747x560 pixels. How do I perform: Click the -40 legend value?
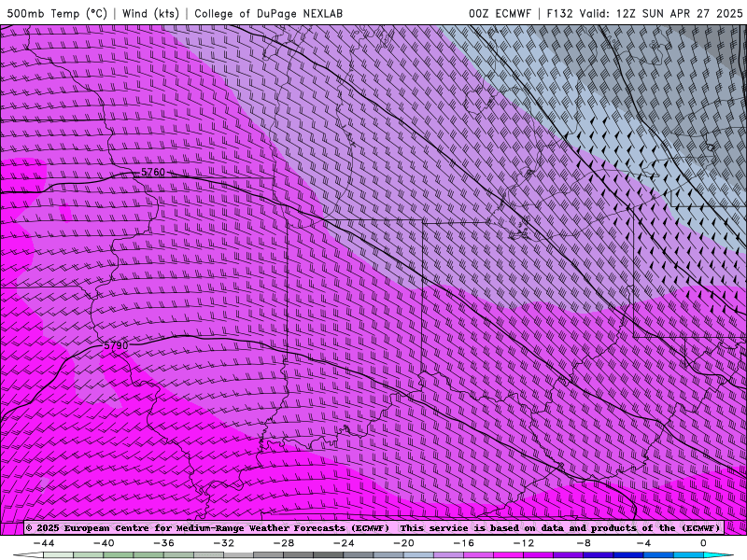[104, 543]
